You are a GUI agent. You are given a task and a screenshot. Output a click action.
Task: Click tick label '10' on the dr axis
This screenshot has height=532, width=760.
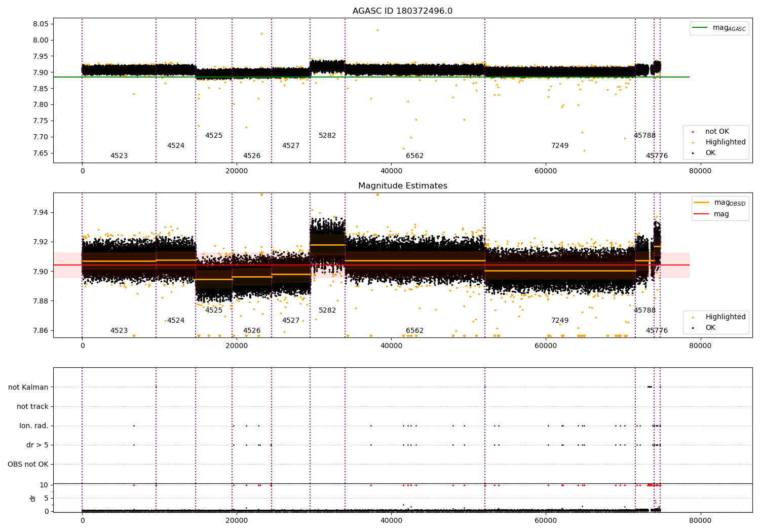point(44,485)
